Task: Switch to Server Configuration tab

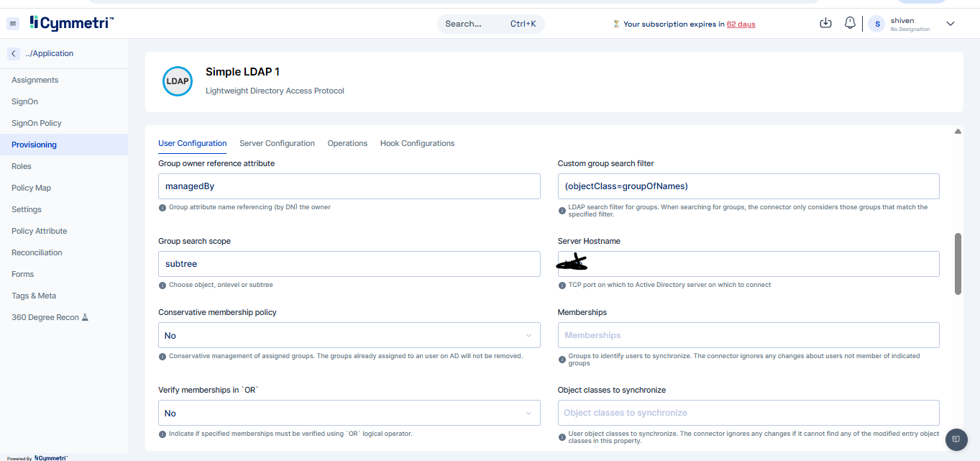Action: 277,143
